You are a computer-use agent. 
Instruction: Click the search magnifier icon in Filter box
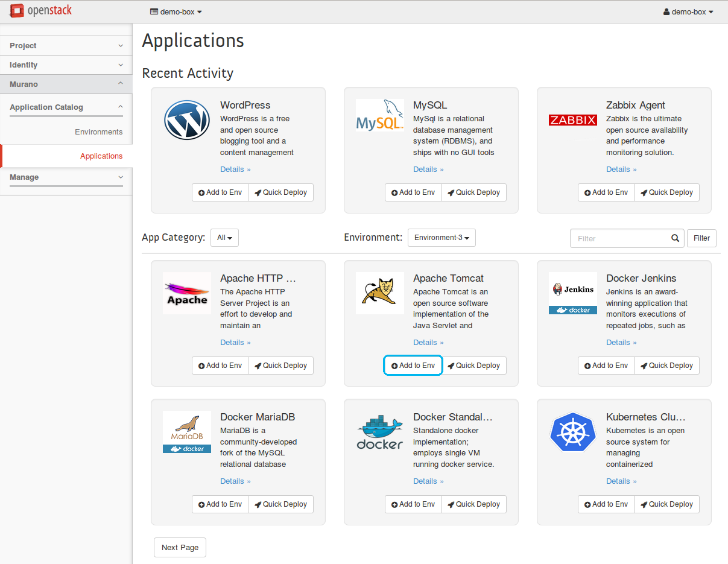(x=676, y=238)
